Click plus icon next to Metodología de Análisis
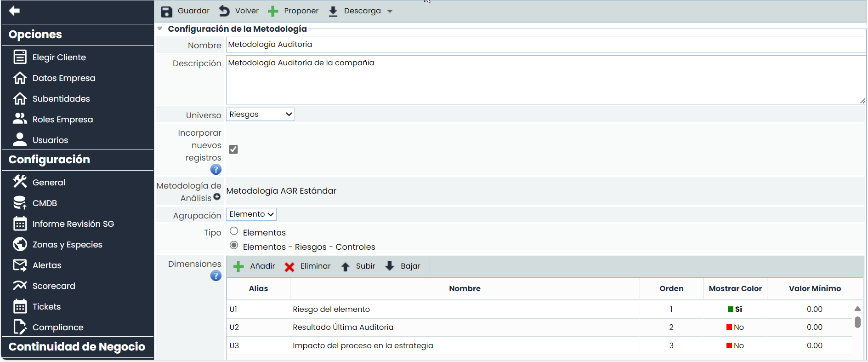Viewport: 868px width, 362px height. (x=217, y=197)
